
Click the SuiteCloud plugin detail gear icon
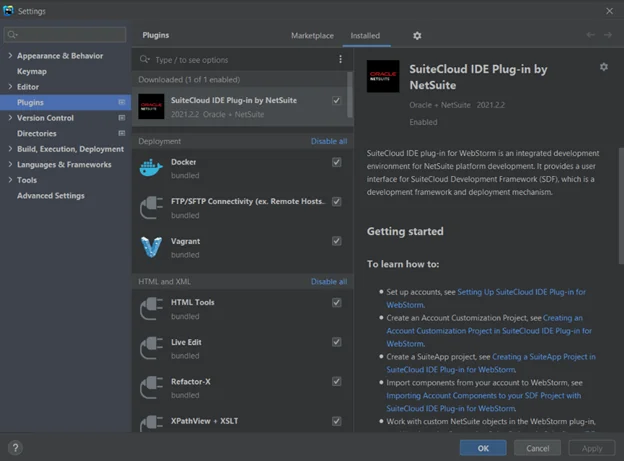point(604,67)
